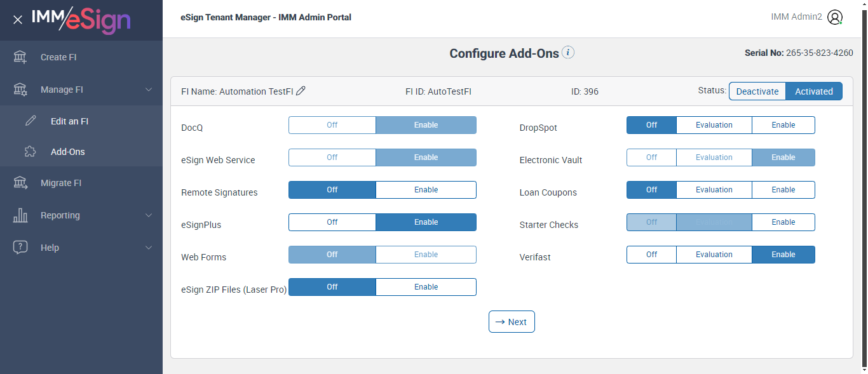
Task: Expand the Help menu chevron
Action: [x=149, y=248]
